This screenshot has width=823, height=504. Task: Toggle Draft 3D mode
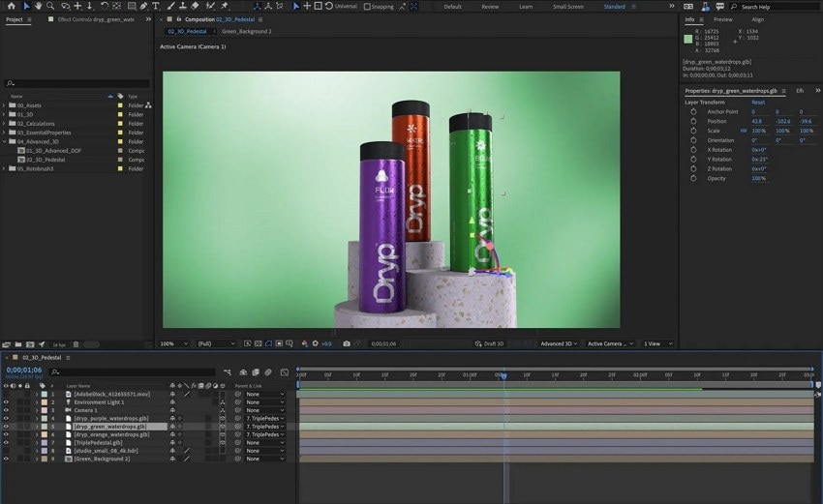[x=489, y=343]
